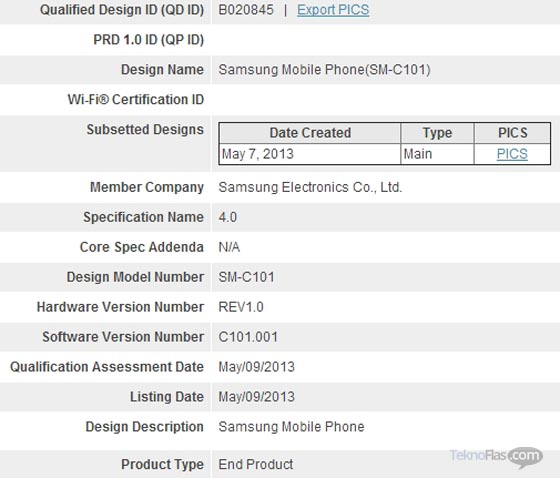Click the Hardware Version Number label

[120, 307]
